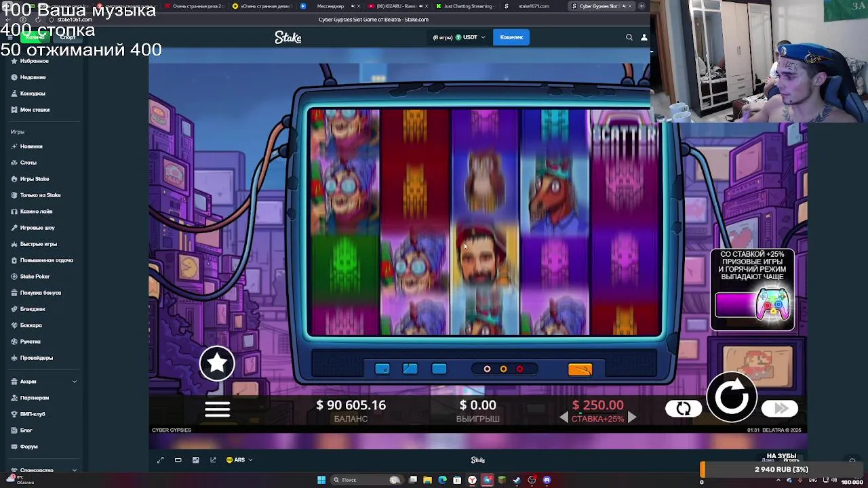Open Только на Stake category
This screenshot has height=488, width=868.
(40, 195)
